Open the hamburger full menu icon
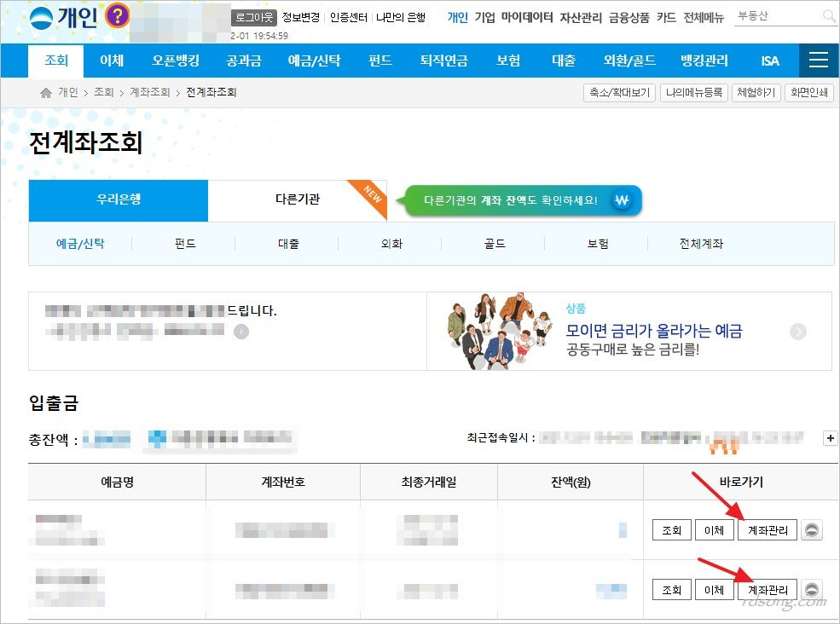Image resolution: width=840 pixels, height=624 pixels. [x=819, y=61]
